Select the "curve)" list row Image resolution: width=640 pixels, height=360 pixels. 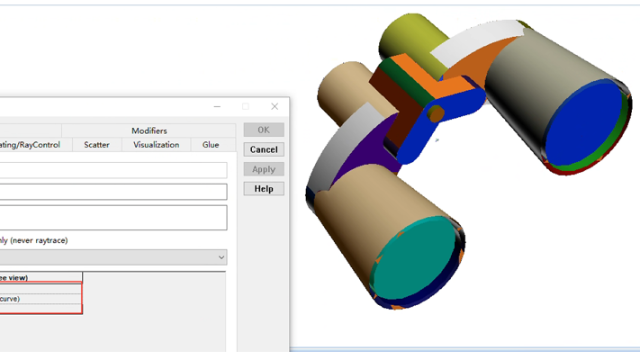[x=40, y=299]
